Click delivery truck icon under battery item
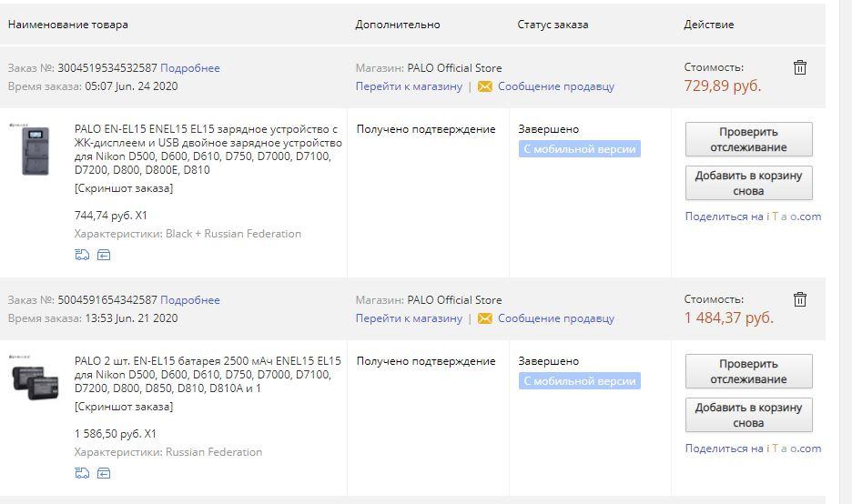The width and height of the screenshot is (852, 504). [x=82, y=473]
